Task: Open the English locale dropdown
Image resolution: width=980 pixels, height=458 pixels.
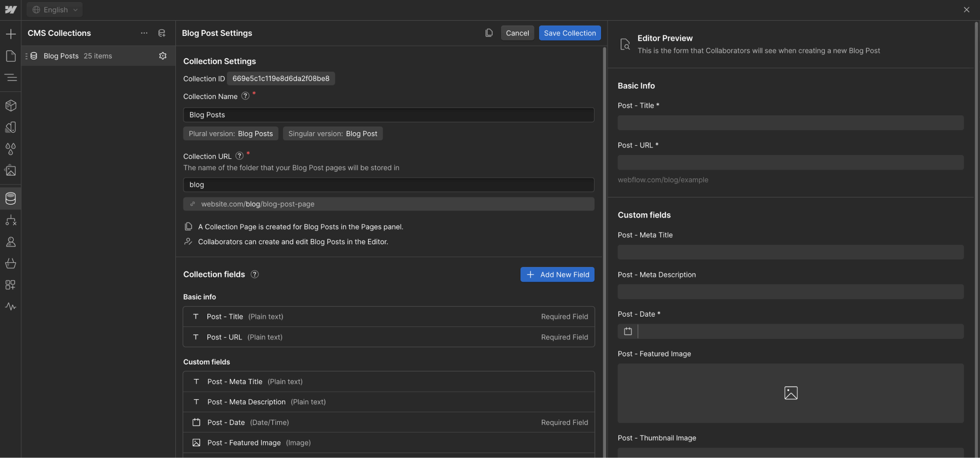Action: click(54, 10)
